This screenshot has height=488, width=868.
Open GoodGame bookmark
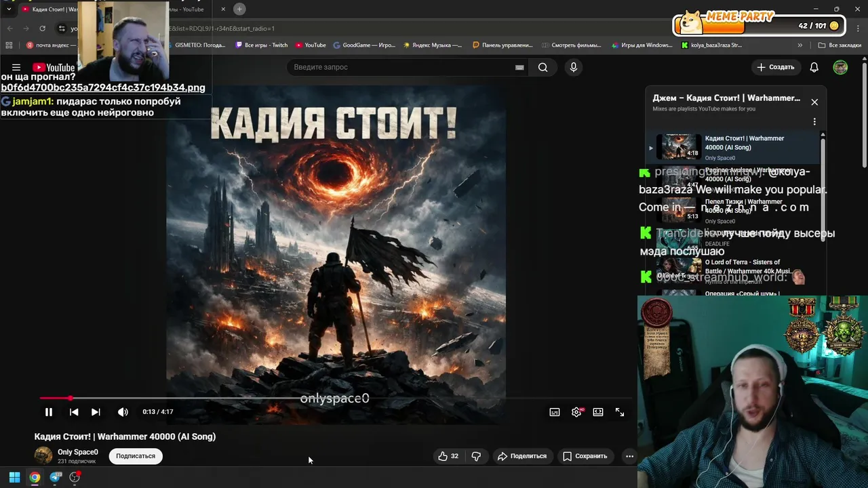tap(364, 45)
